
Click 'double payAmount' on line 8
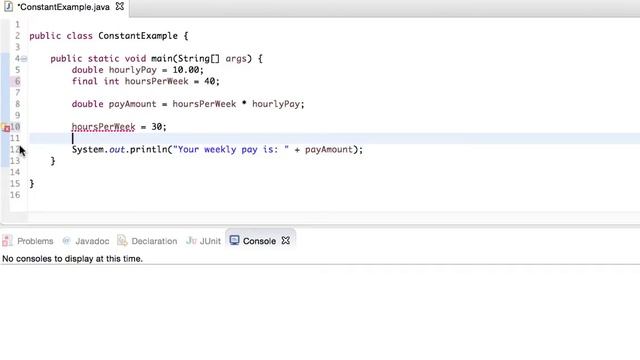pos(114,104)
